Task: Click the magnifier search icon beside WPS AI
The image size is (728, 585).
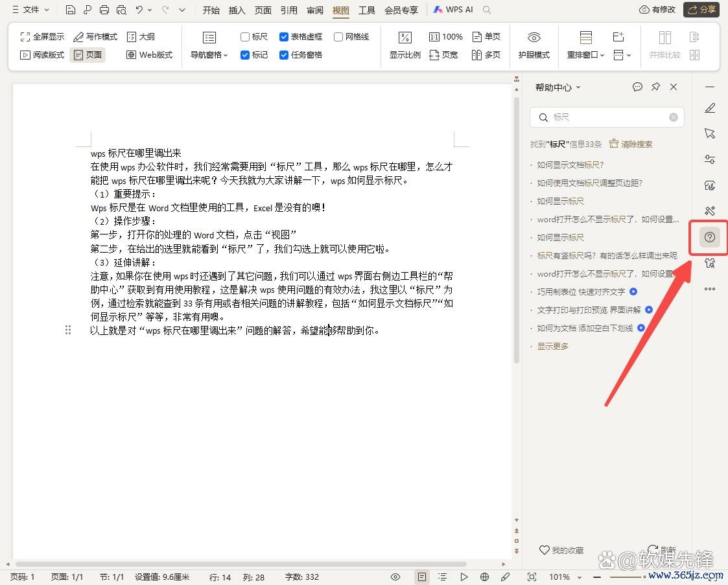Action: click(x=487, y=10)
